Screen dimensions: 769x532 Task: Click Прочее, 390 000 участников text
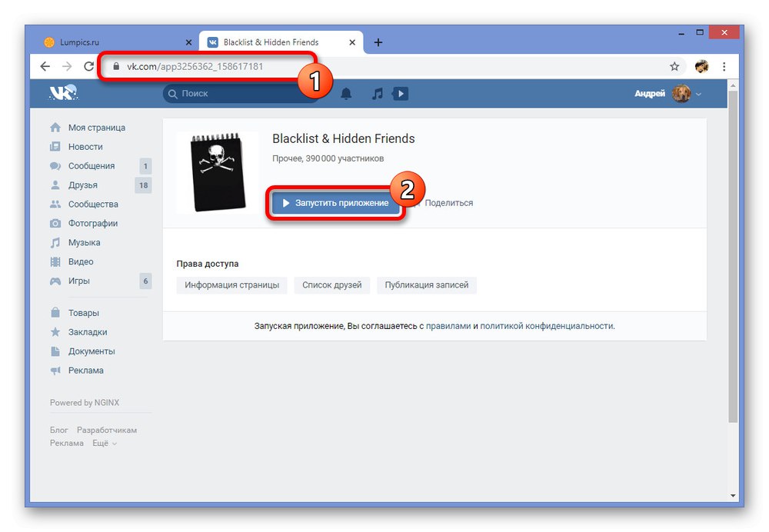coord(328,158)
